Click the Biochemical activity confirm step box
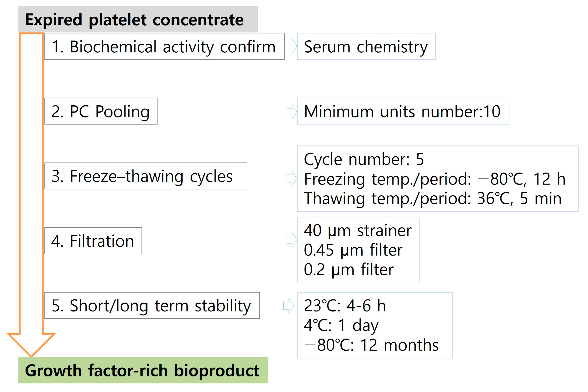 point(164,46)
